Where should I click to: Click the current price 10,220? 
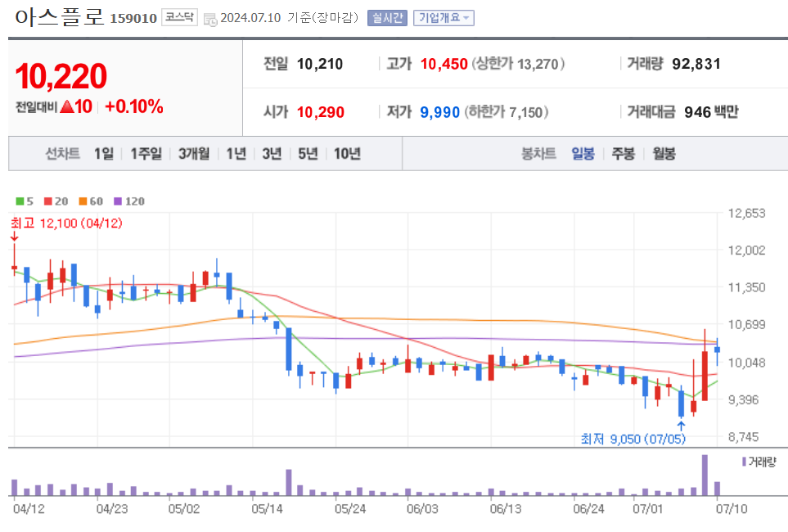[x=61, y=76]
